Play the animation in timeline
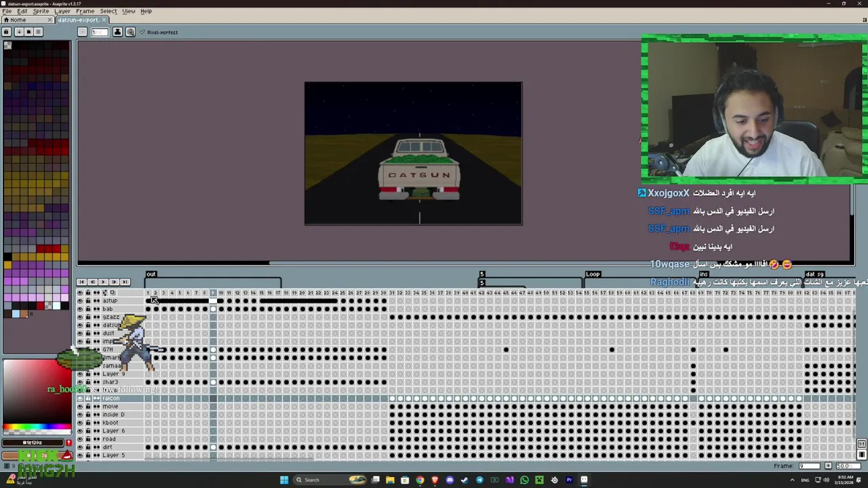 coord(103,282)
